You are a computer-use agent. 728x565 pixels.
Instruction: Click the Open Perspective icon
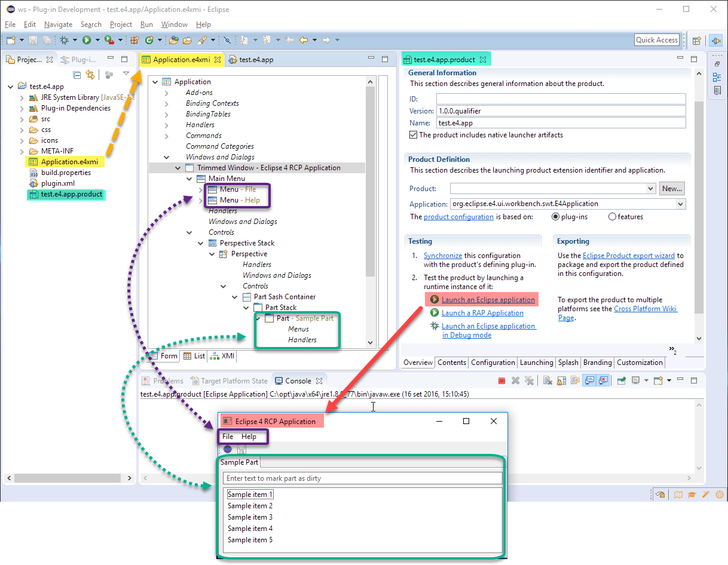point(697,41)
